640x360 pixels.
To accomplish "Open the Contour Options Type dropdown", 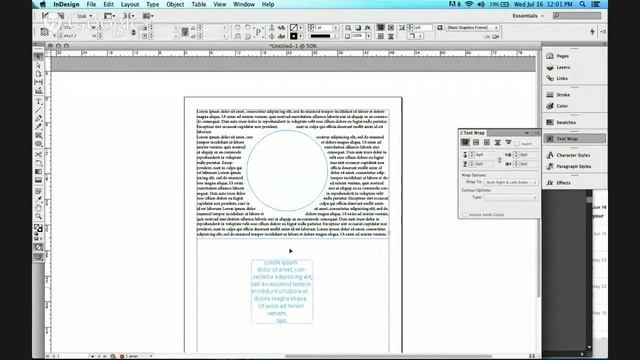I will pyautogui.click(x=511, y=197).
